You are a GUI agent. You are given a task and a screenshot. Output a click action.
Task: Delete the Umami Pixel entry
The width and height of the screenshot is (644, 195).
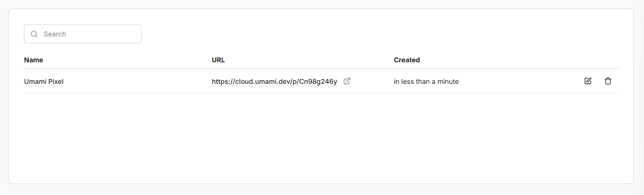pos(608,81)
